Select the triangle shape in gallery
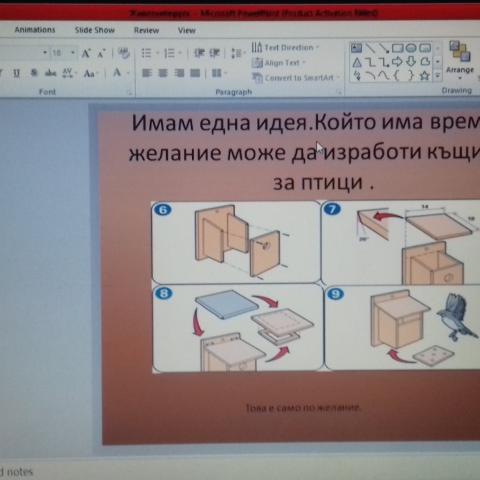 click(357, 62)
